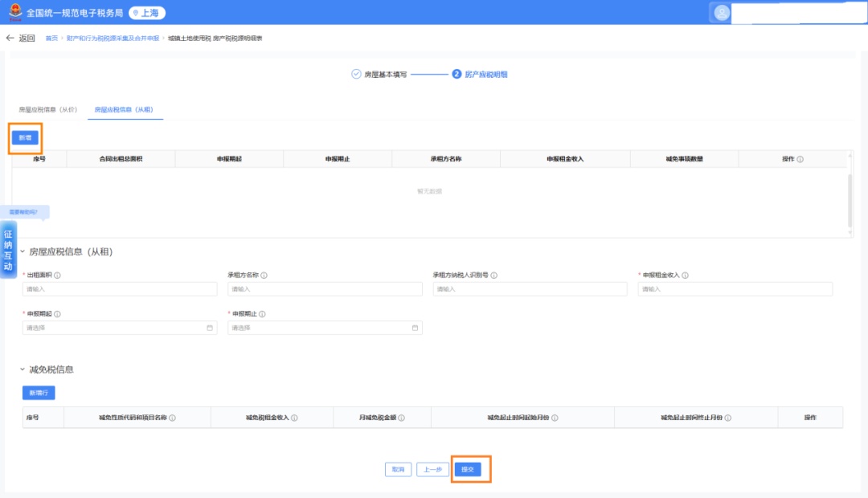Click info icon in 操作 column header
Screen dimensions: 868x498
800,159
